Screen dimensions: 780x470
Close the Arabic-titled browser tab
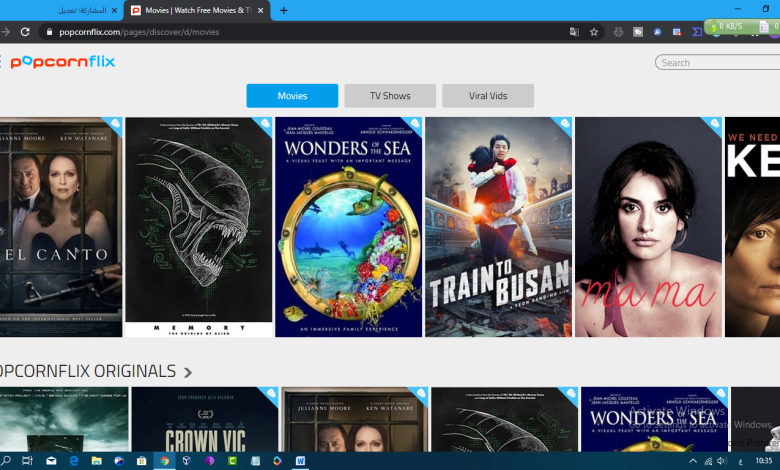tap(114, 10)
